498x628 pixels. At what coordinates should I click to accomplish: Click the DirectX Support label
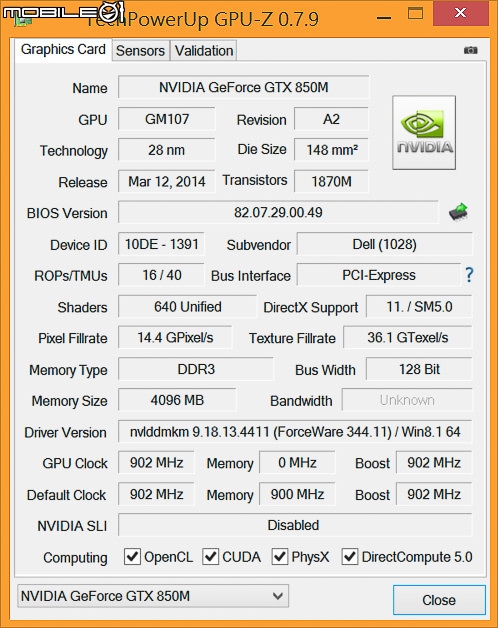[310, 308]
